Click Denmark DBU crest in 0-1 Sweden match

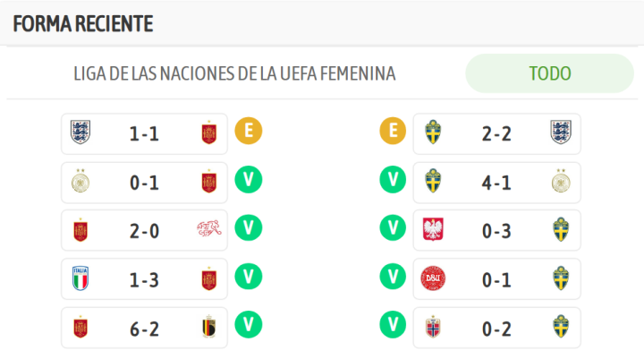[x=433, y=278]
